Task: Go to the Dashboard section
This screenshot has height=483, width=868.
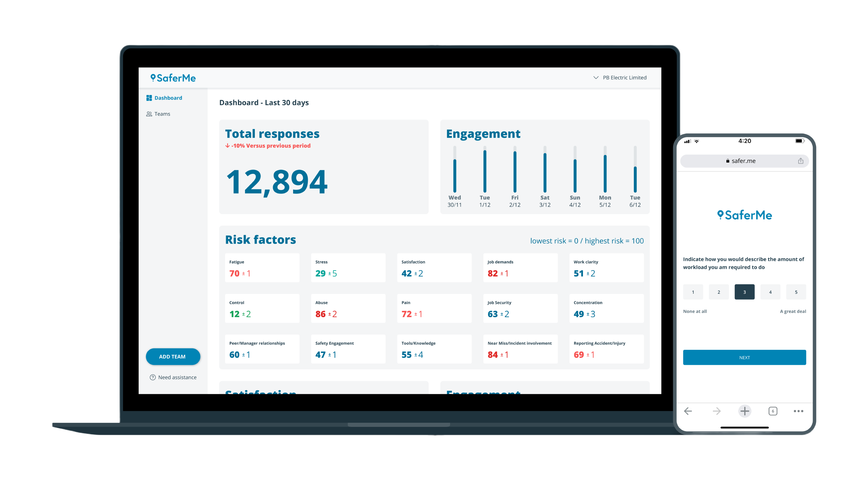Action: pyautogui.click(x=168, y=98)
